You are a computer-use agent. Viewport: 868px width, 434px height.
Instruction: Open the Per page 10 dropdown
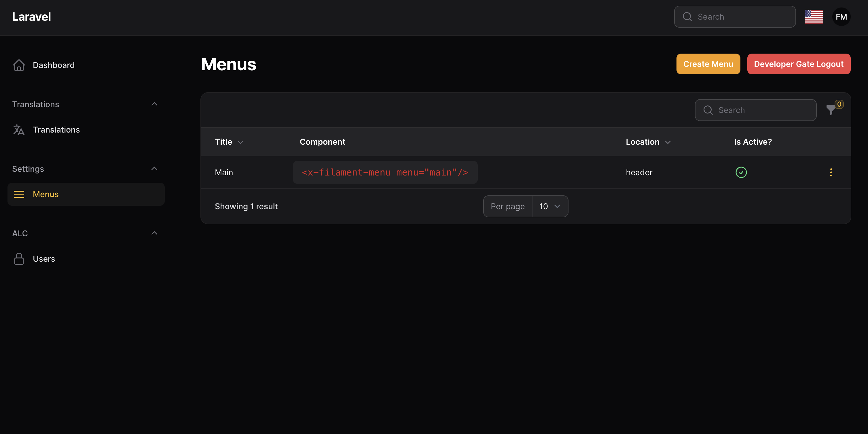click(x=549, y=206)
